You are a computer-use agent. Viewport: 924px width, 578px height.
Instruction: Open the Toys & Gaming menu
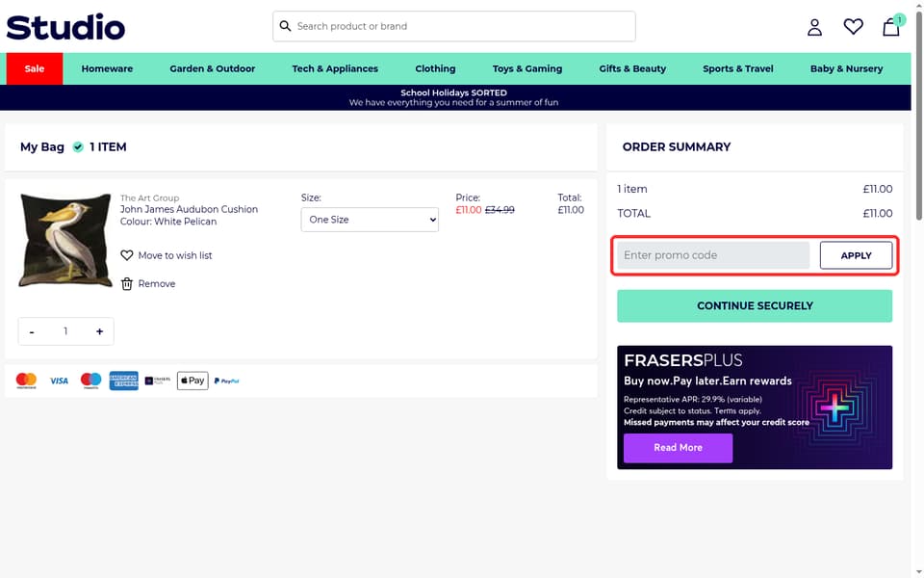(x=526, y=68)
